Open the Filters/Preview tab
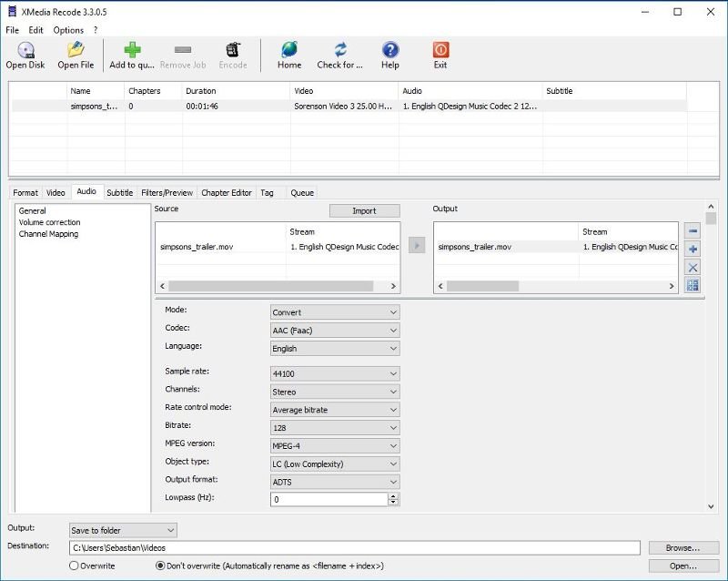The image size is (728, 581). (x=167, y=192)
